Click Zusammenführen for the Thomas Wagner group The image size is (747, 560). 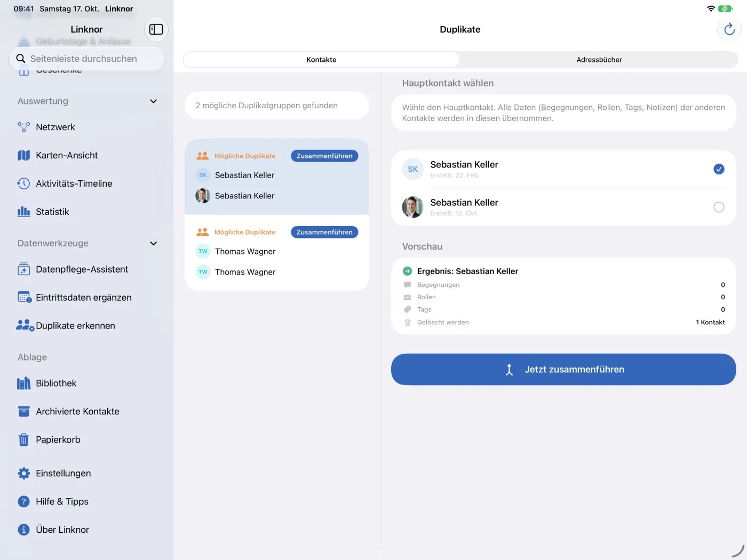pyautogui.click(x=324, y=232)
